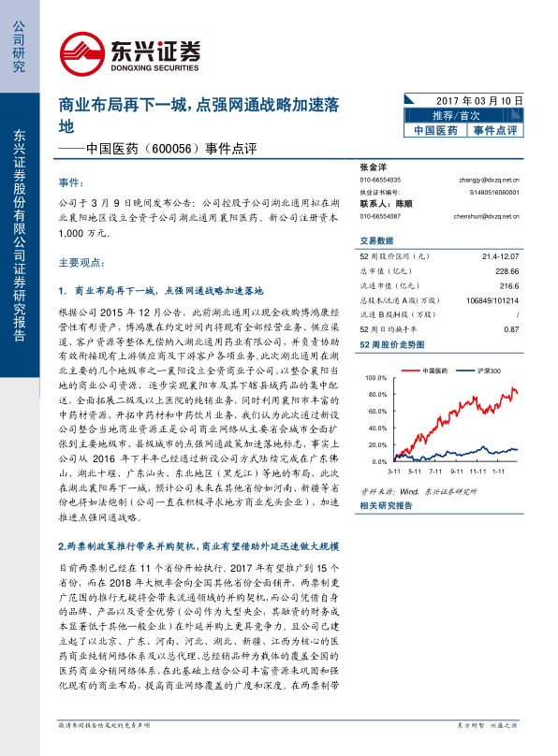
Task: Click contact name 联系人：陈顺
Action: [387, 204]
